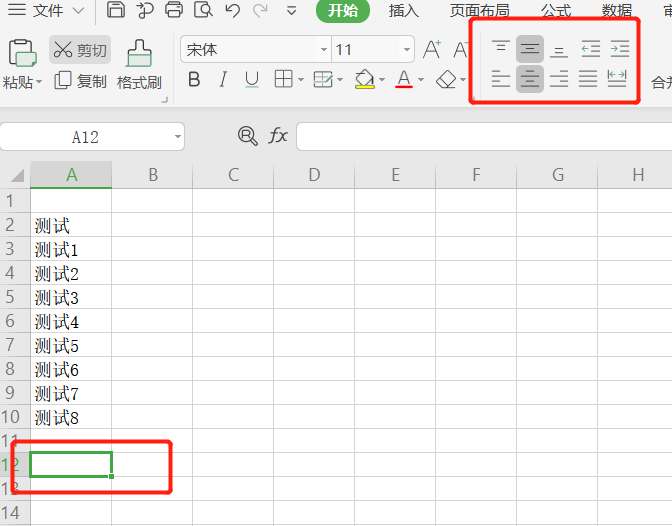
Task: Toggle middle vertical alignment
Action: [530, 49]
